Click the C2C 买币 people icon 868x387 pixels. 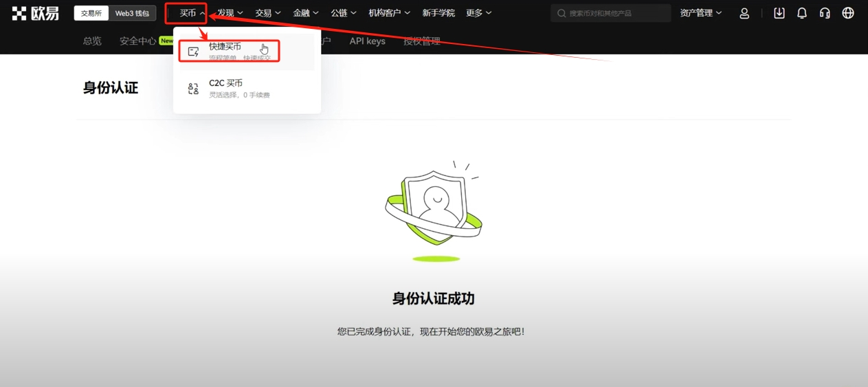point(193,89)
